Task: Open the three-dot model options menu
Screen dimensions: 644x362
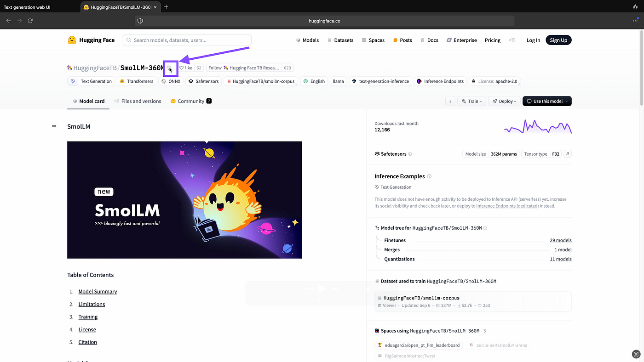Action: 450,101
